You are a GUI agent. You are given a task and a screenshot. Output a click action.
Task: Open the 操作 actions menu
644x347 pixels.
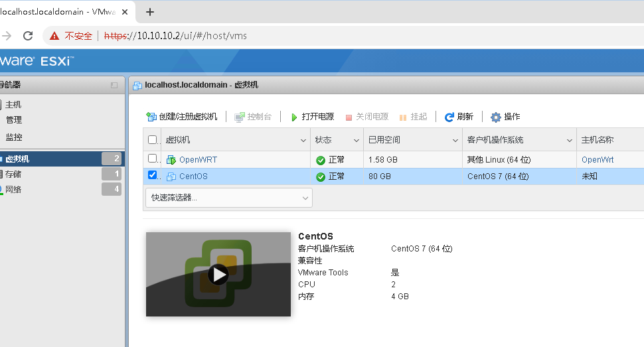(x=505, y=117)
